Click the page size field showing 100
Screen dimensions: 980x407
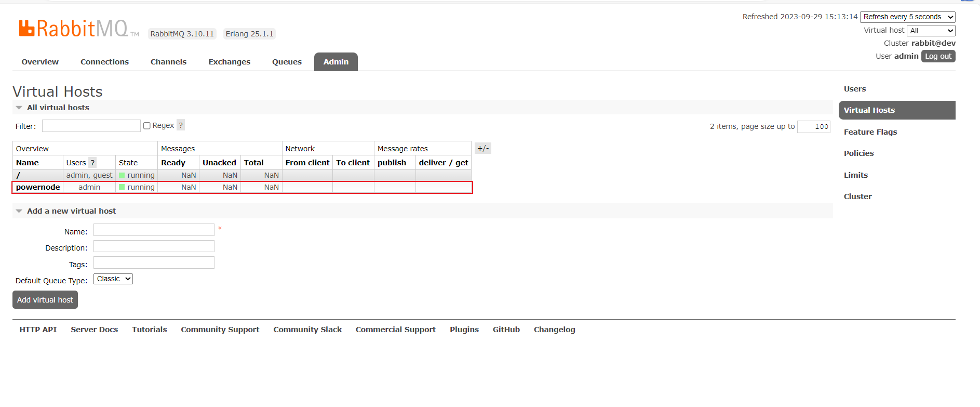click(x=814, y=127)
